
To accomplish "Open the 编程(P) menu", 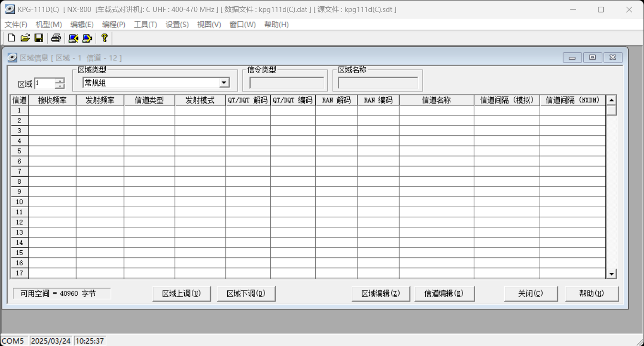I will (x=113, y=24).
